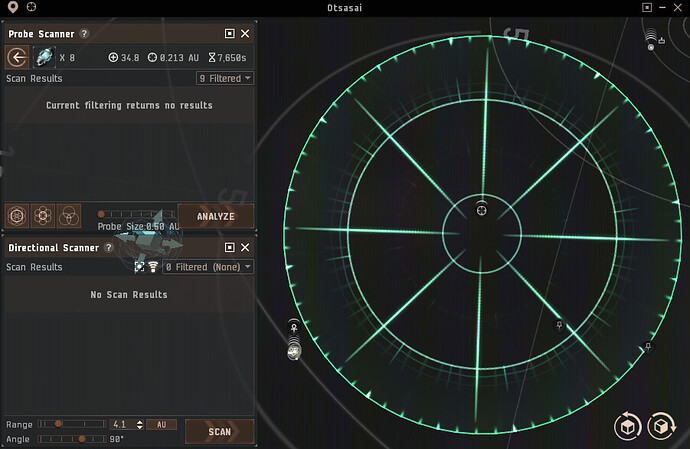Click the right cube rotate view icon

(x=661, y=426)
